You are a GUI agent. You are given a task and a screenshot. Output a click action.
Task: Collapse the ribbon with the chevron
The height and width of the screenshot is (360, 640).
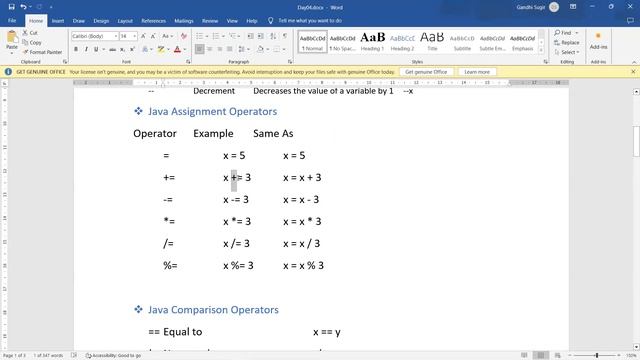click(x=634, y=62)
